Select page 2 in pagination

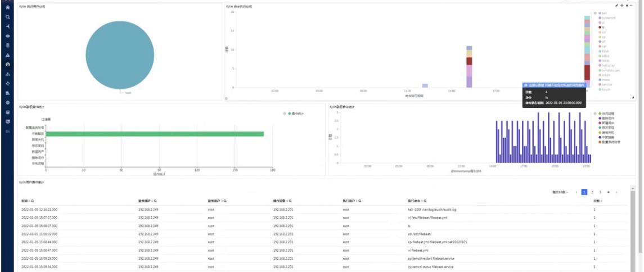[592, 192]
